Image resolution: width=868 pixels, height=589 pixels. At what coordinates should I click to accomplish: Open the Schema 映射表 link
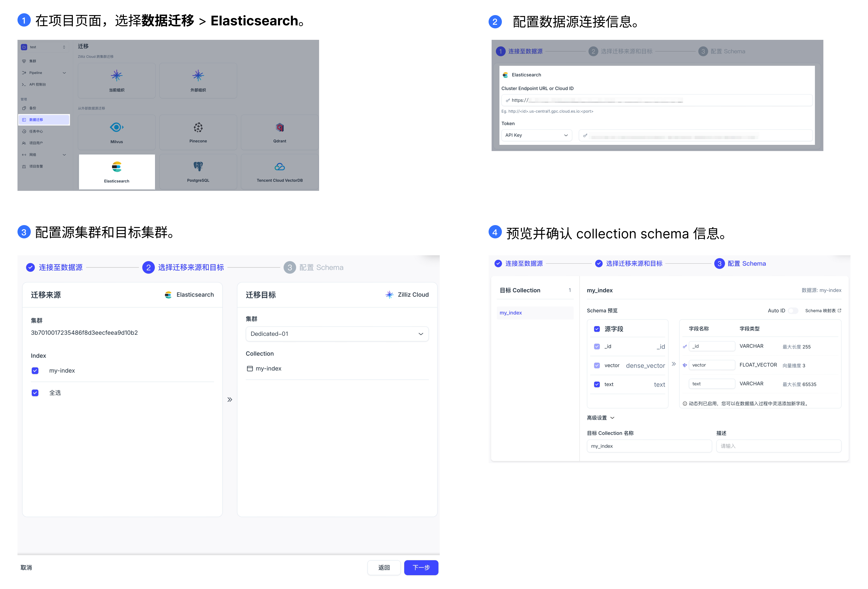823,311
